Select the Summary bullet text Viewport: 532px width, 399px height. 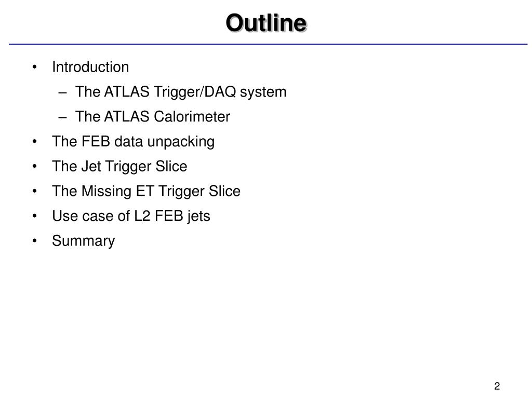[x=83, y=241]
